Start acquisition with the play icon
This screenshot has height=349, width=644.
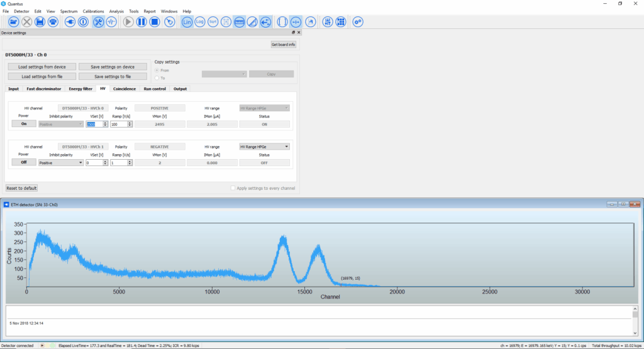tap(128, 22)
